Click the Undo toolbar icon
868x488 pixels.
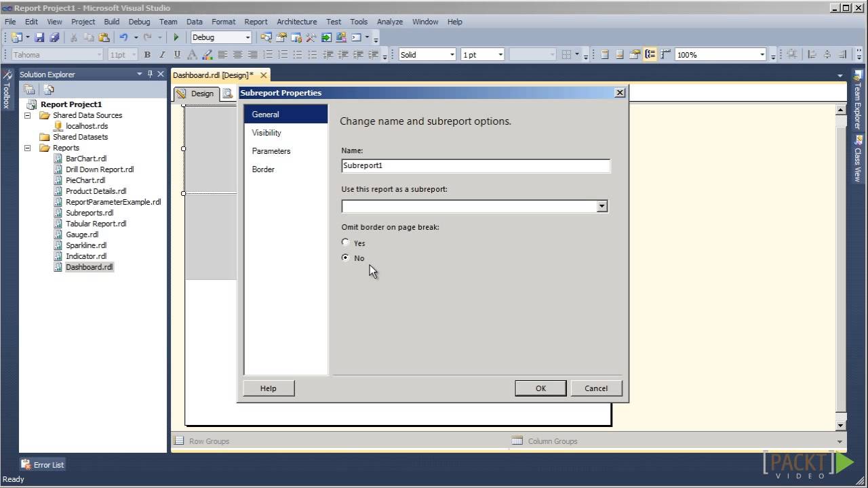[x=123, y=38]
